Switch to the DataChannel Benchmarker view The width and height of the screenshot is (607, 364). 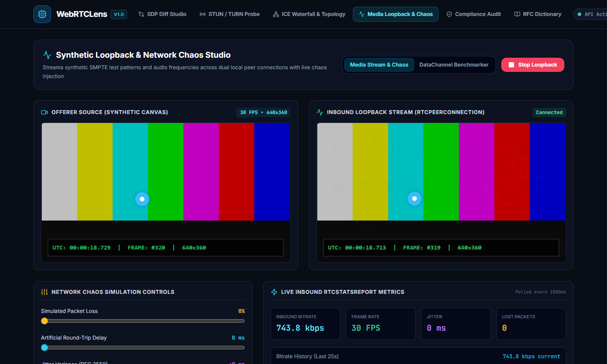click(454, 65)
